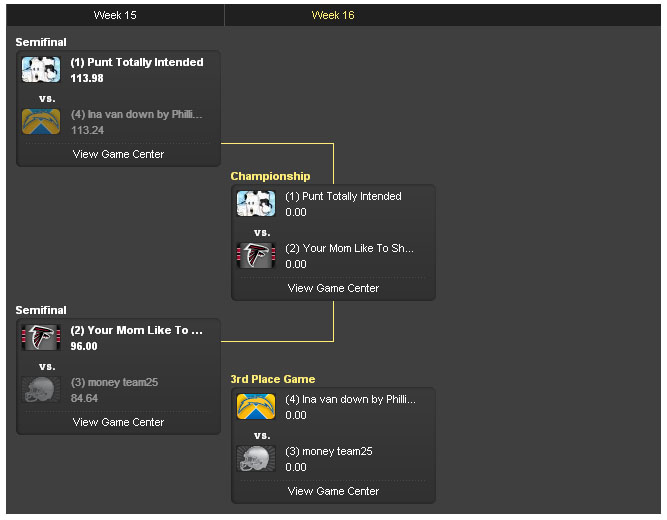
Task: Click the Championship matchup heading
Action: coord(270,176)
